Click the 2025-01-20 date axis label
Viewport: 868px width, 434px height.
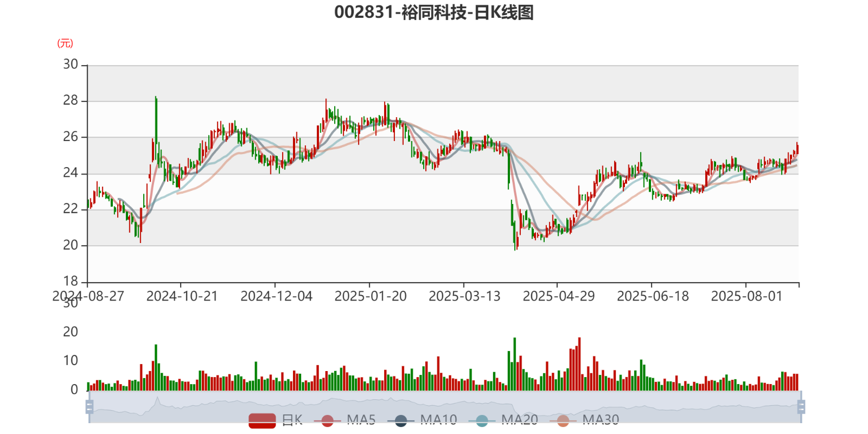(371, 296)
